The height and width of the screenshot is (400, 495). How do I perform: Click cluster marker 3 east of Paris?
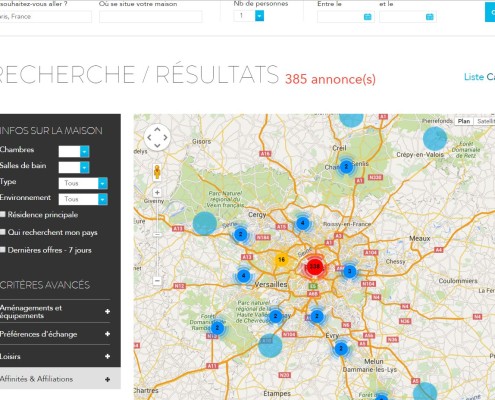(349, 271)
